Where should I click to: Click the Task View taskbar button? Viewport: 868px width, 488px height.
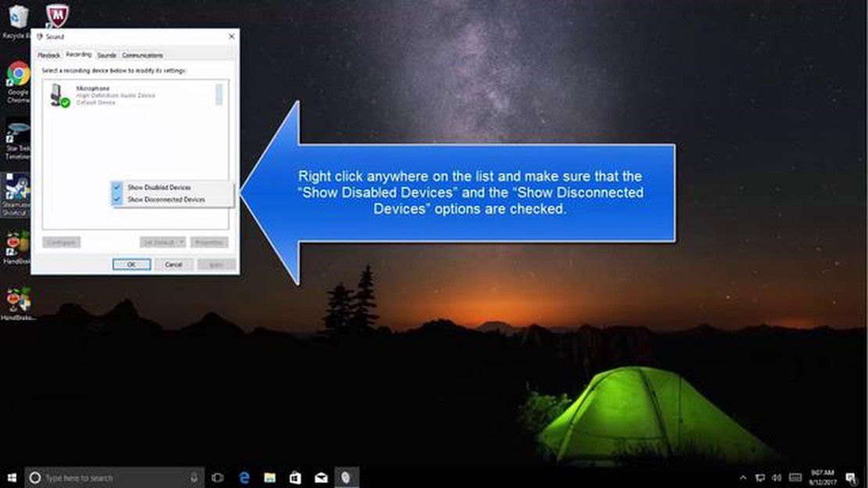217,477
